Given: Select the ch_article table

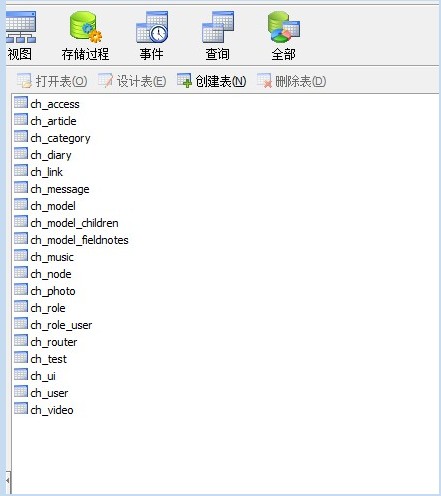Looking at the screenshot, I should (45, 121).
